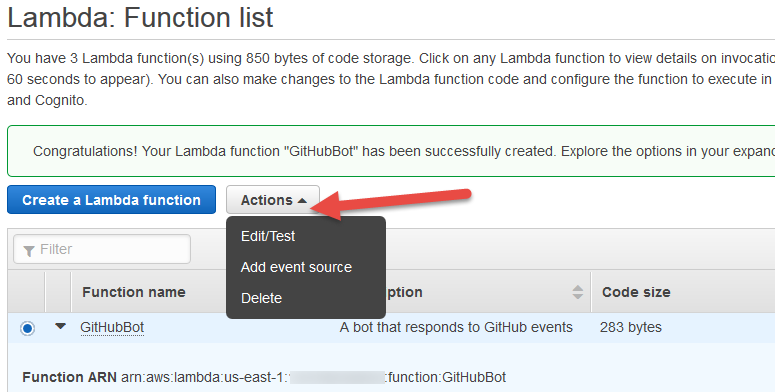
Task: Sort by Code size column header
Action: (636, 292)
